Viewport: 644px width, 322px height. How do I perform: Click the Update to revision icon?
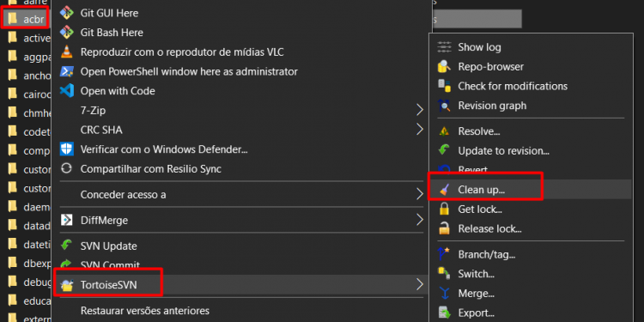[x=445, y=150]
